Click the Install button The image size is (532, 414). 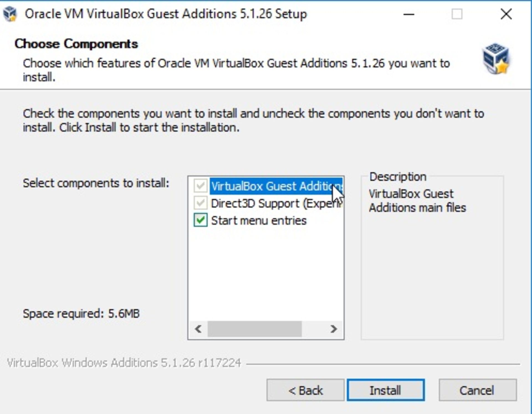386,390
